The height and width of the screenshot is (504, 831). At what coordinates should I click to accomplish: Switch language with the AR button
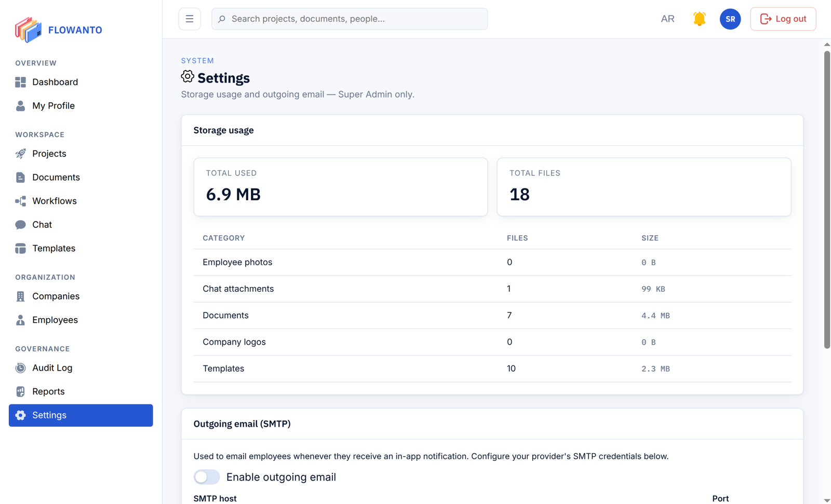pos(667,19)
